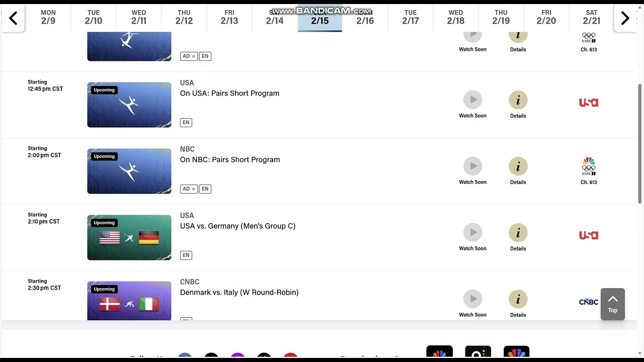This screenshot has width=644, height=362.
Task: Play On USA: Pairs Short Program
Action: pyautogui.click(x=473, y=100)
